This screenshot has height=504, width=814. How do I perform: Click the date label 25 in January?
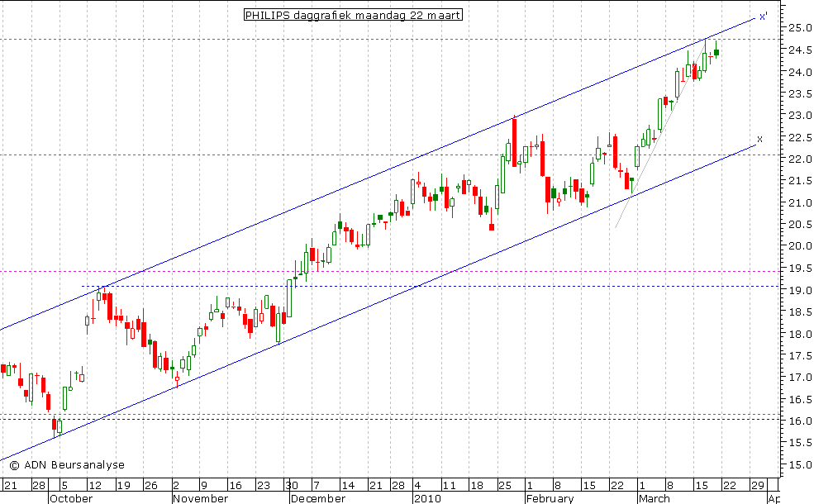(x=505, y=485)
